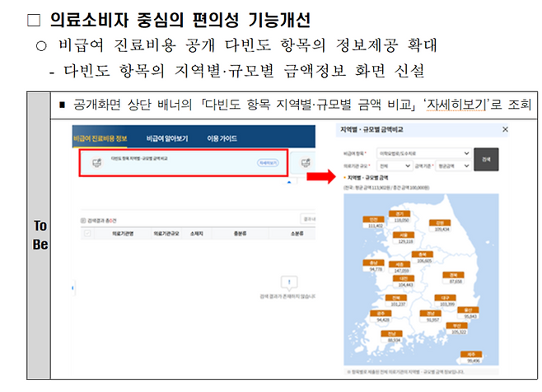Click the 소분류 column header
Viewport: 542px width, 392px height.
[297, 234]
